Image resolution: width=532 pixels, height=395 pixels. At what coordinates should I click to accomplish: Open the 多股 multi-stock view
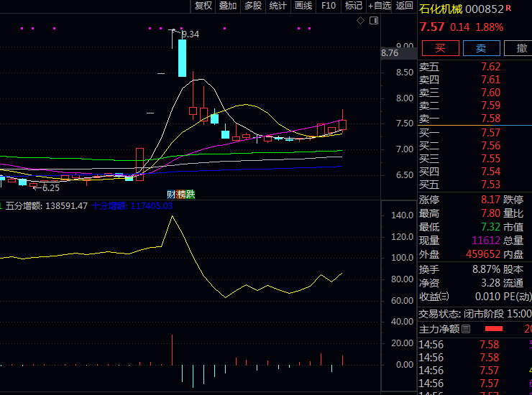(253, 6)
